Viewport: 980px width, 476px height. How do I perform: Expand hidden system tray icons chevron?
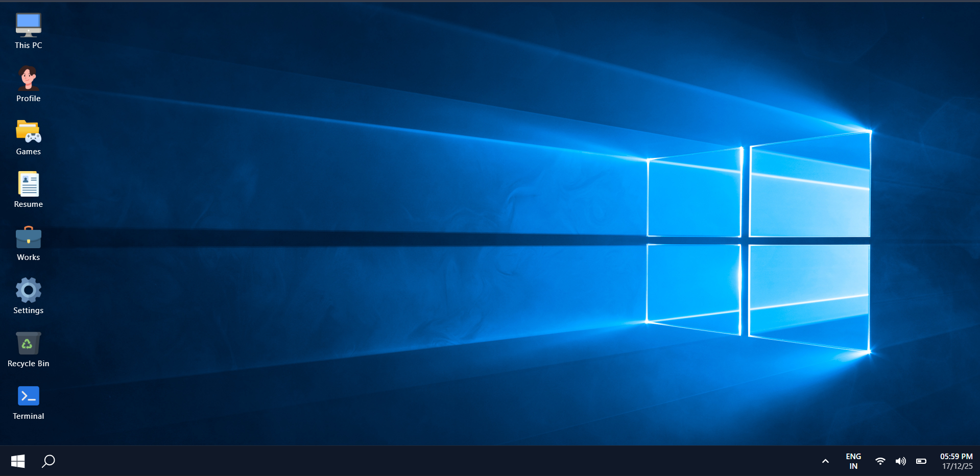click(825, 461)
